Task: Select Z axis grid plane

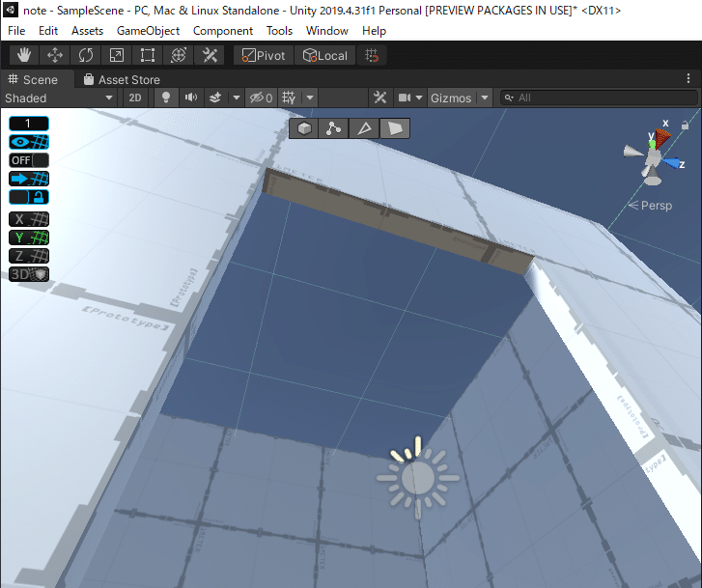Action: [x=29, y=256]
